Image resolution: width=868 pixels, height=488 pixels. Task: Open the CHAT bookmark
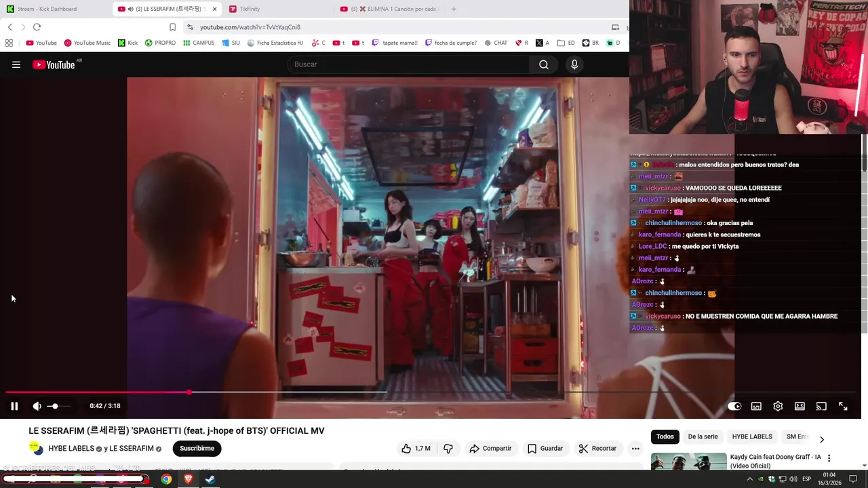click(x=496, y=43)
